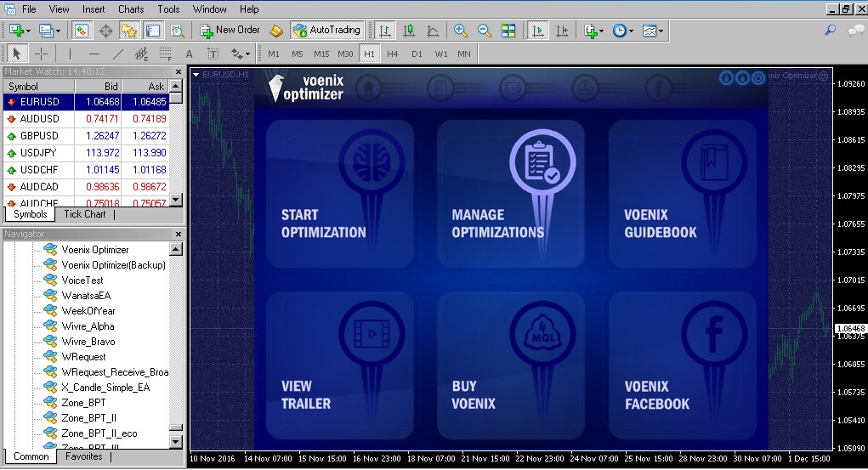Toggle the Navigator folder-star icon
The height and width of the screenshot is (470, 868).
tap(129, 31)
